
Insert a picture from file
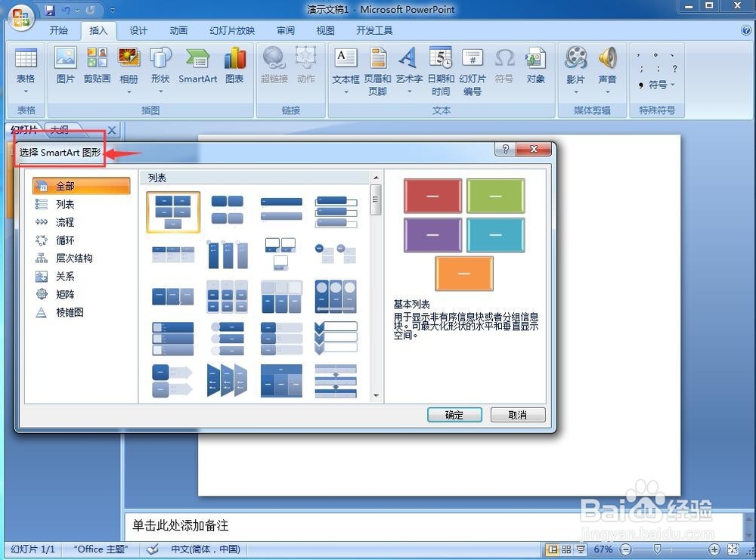[66, 66]
